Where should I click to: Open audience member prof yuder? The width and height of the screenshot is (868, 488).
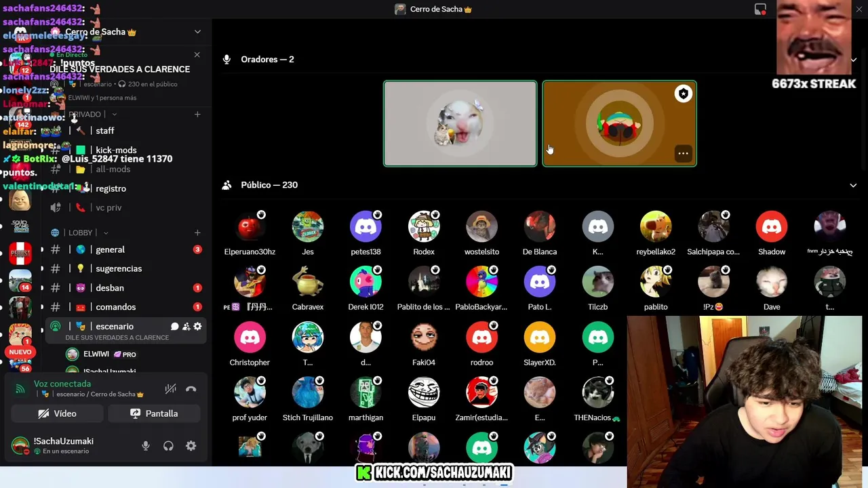[250, 400]
